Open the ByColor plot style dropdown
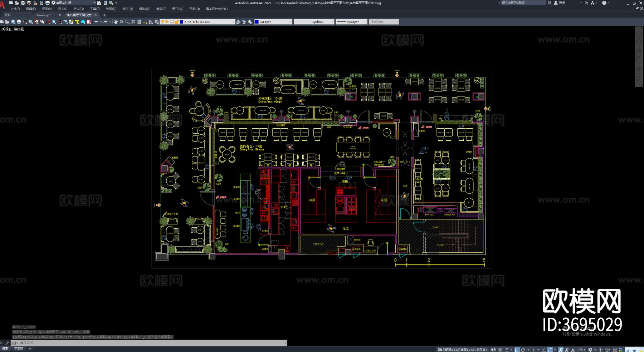 point(384,22)
